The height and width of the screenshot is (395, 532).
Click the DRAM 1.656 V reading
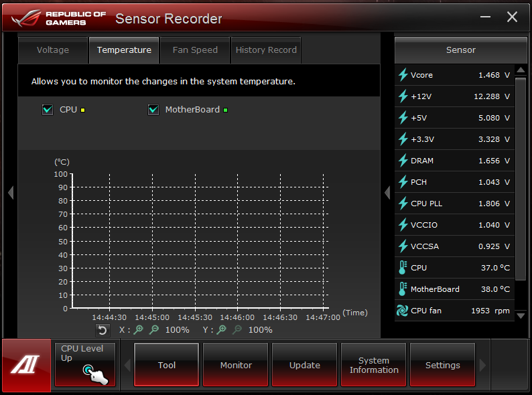[494, 161]
